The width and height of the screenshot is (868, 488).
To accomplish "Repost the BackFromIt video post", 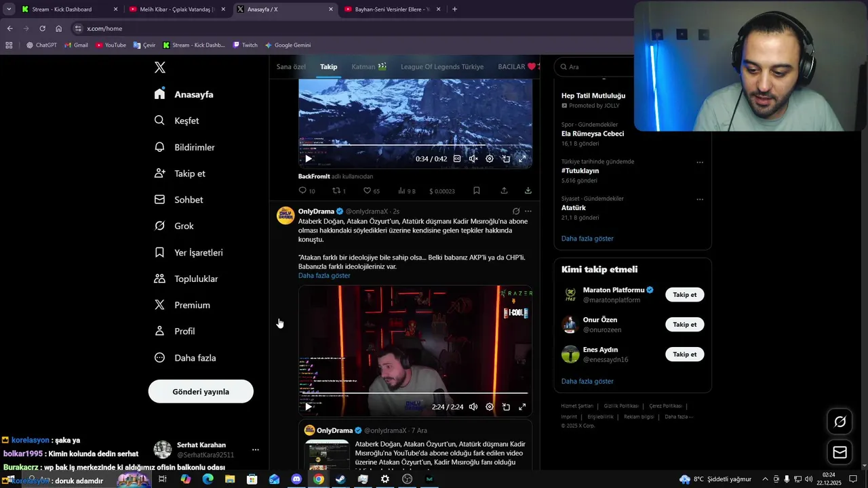I will pyautogui.click(x=339, y=191).
